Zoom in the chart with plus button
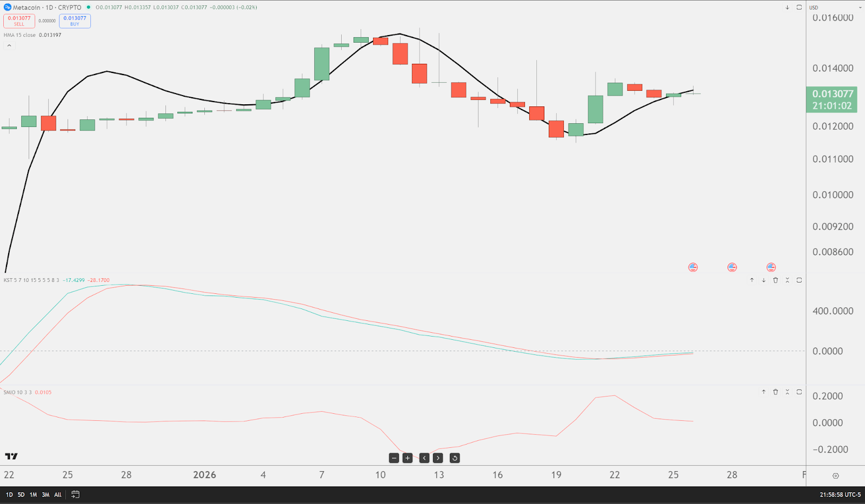The height and width of the screenshot is (504, 865). [408, 458]
